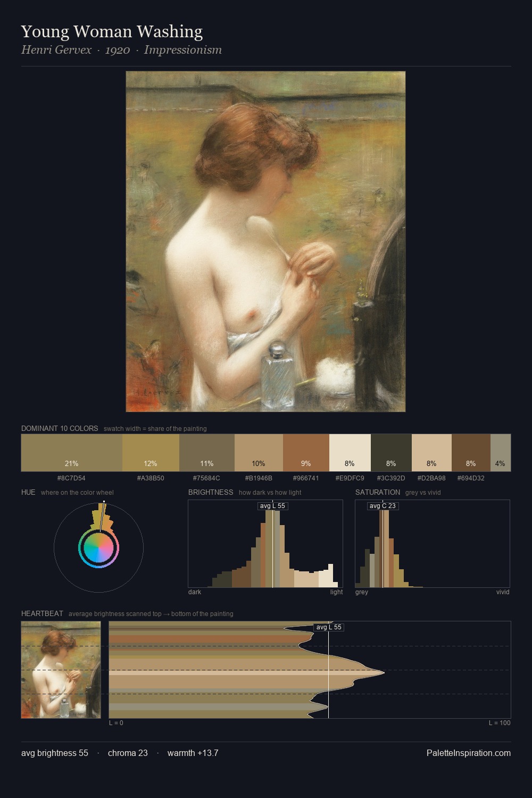Screen dimensions: 532x798
Task: Click the #8C7D54 swatch showing 21%
Action: [x=72, y=453]
